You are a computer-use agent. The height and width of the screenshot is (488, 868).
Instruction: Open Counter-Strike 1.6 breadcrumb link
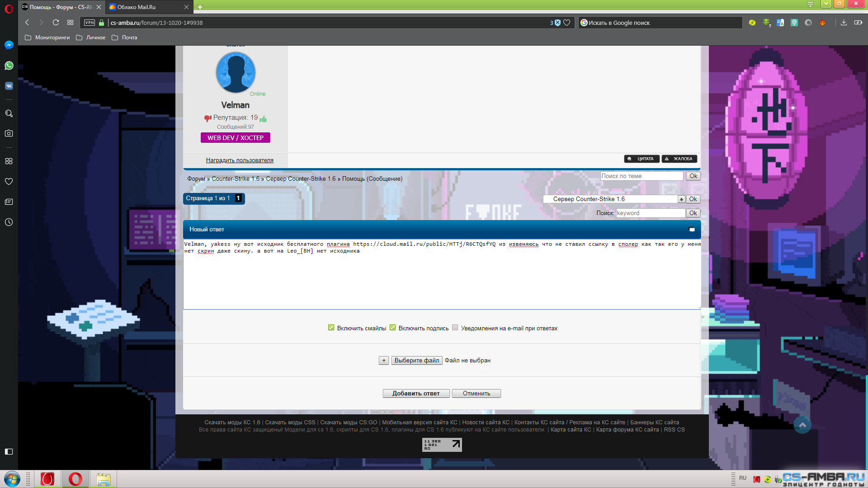coord(236,179)
